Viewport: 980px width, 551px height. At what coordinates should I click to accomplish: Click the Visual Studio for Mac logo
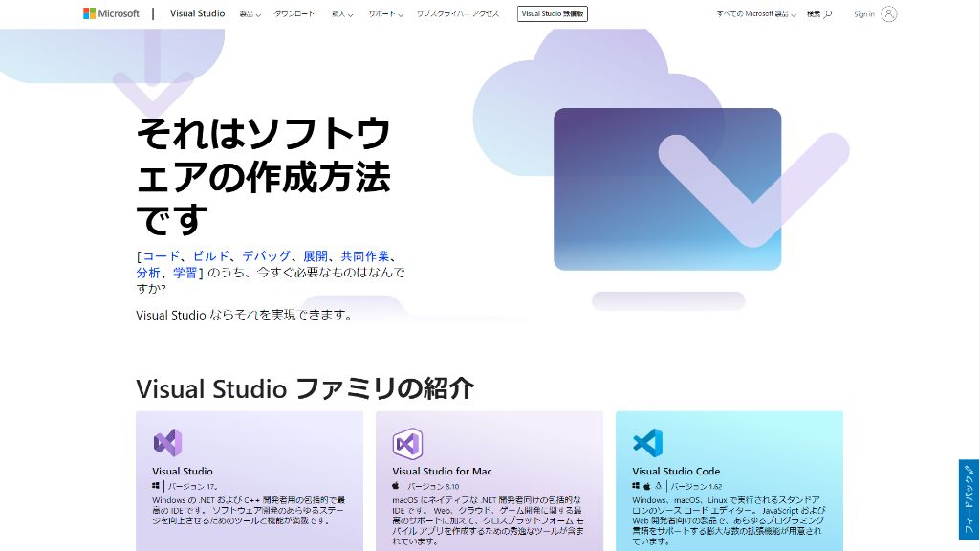pyautogui.click(x=407, y=444)
